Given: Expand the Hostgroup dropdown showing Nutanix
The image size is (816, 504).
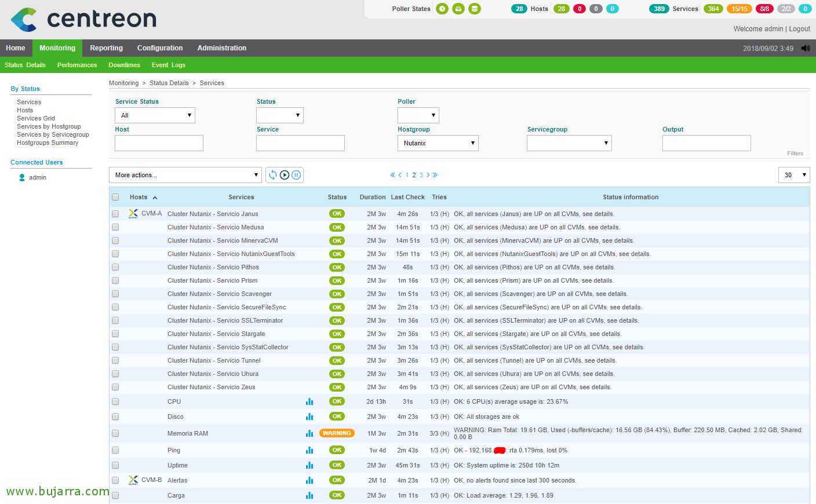Looking at the screenshot, I should click(438, 143).
